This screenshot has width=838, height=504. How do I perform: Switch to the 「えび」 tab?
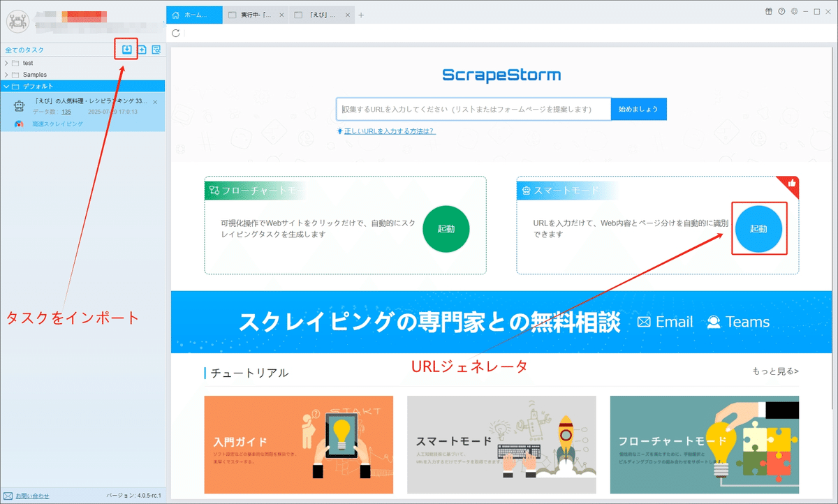point(323,15)
